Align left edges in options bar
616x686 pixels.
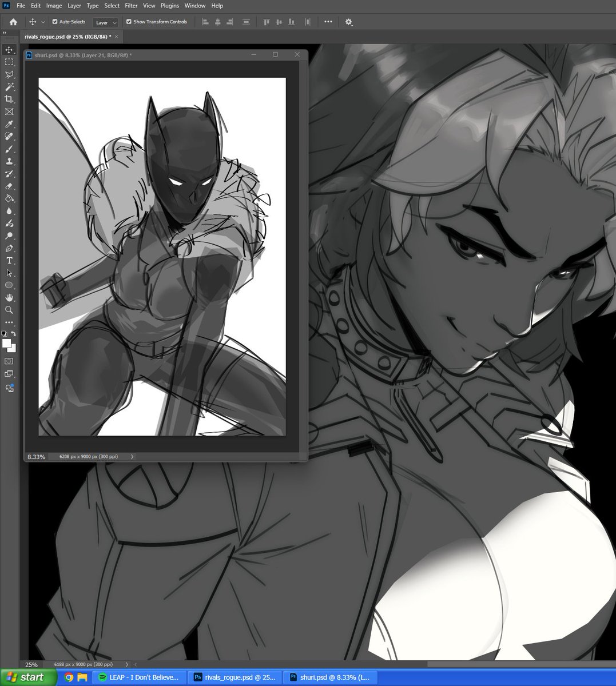[x=205, y=22]
